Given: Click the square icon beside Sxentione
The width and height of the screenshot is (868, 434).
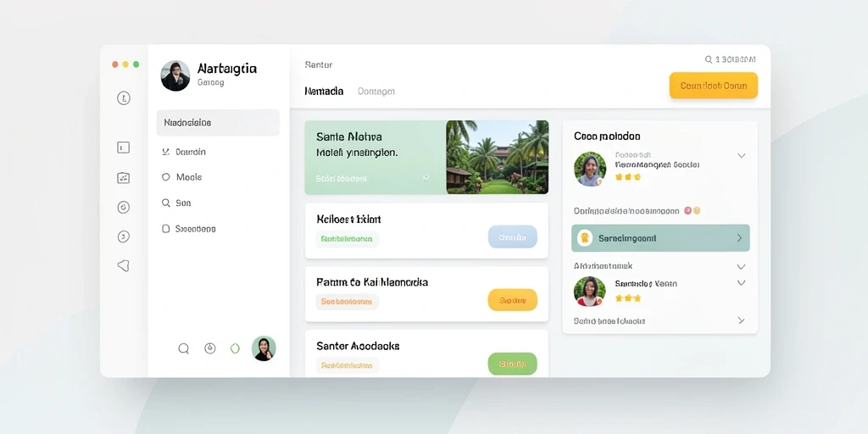Looking at the screenshot, I should coord(165,229).
